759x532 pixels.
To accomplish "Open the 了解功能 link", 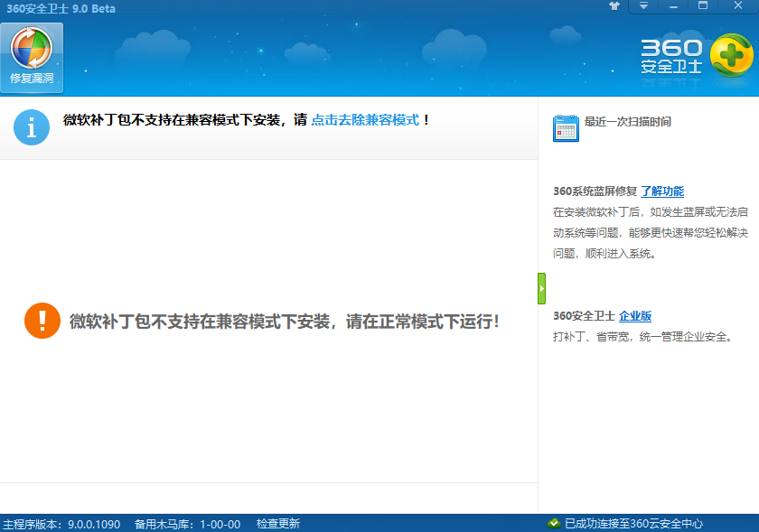I will point(662,191).
